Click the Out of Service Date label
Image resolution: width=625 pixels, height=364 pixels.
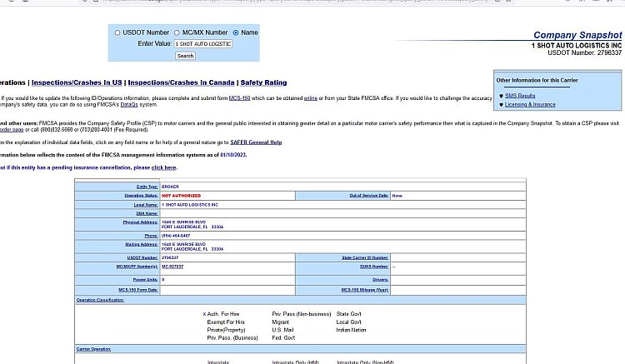pos(368,196)
